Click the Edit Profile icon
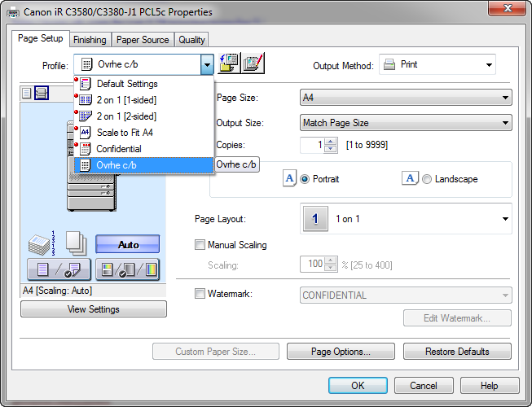 [253, 63]
